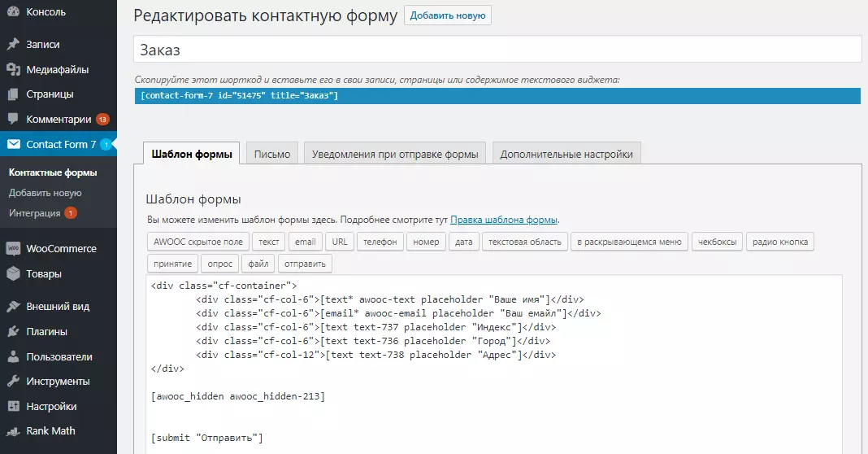This screenshot has height=454, width=868.
Task: Follow the Правка шаблона формы link
Action: 504,220
